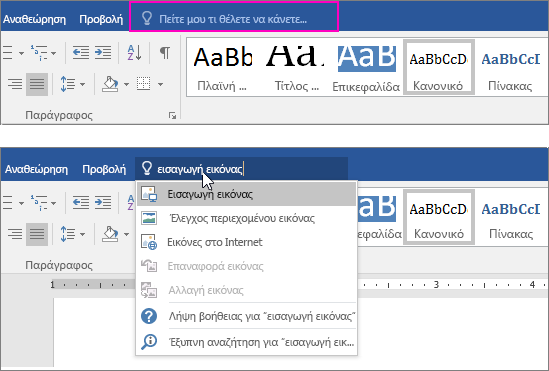The image size is (549, 371).
Task: Click the lightbulb icon in the upper ribbon
Action: 147,18
